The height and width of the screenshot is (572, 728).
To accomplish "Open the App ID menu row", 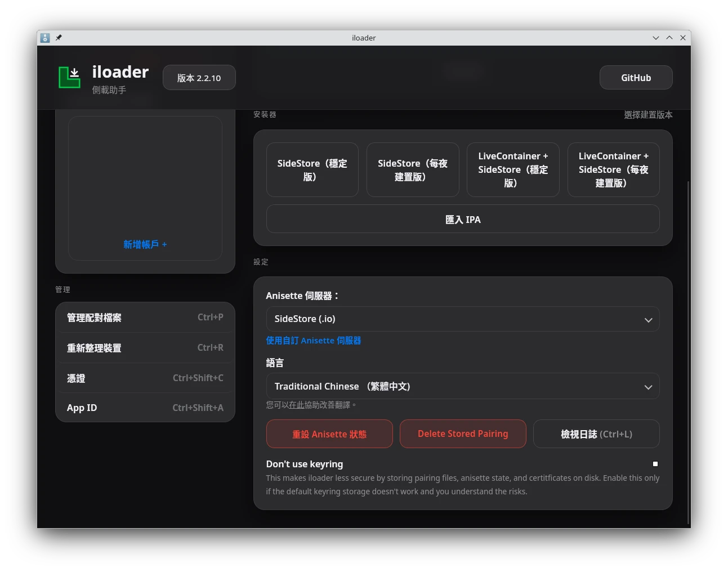I will (145, 408).
